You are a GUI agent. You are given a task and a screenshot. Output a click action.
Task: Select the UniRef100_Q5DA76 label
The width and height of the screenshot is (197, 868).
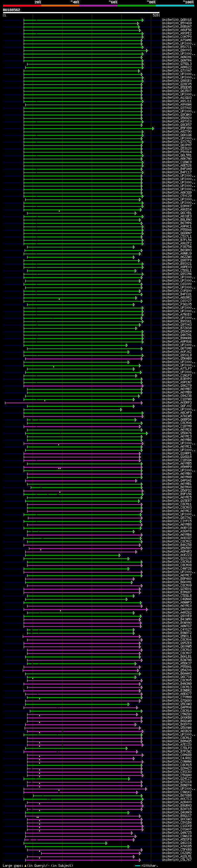pyautogui.click(x=177, y=433)
